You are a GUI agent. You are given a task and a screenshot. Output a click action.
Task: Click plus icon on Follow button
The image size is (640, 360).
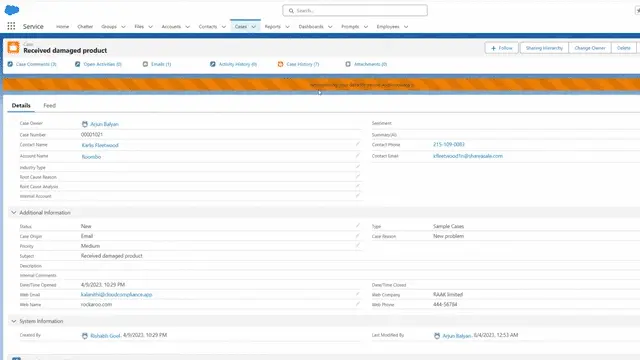(493, 48)
